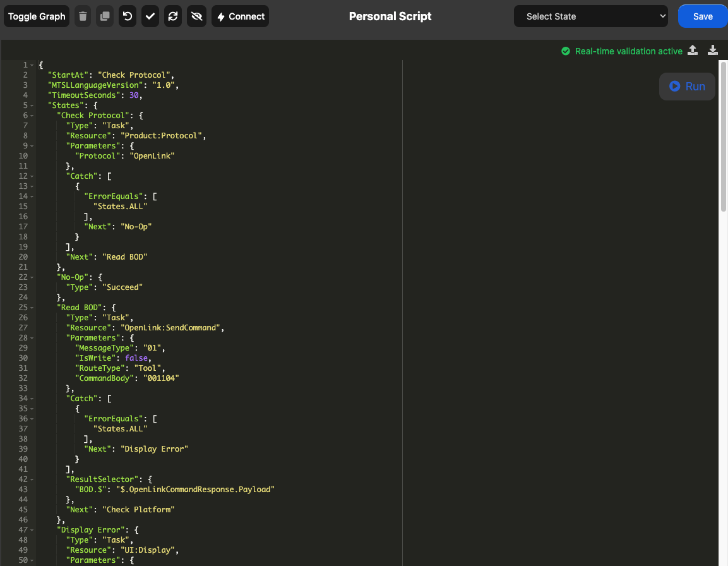Collapse the fold arrow on line 1

coord(32,65)
